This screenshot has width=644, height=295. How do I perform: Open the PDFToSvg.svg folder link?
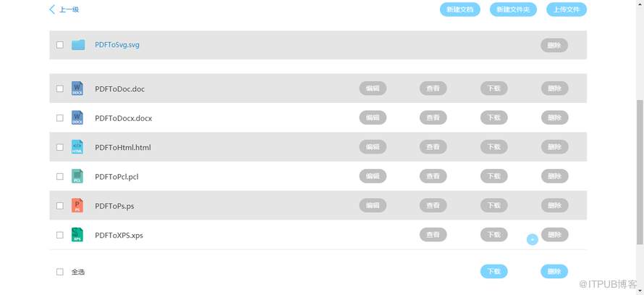click(117, 45)
